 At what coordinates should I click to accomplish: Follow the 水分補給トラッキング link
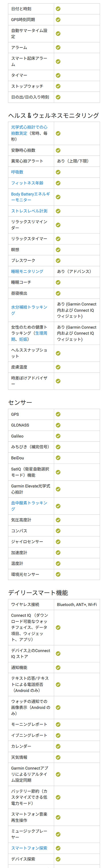tap(29, 310)
